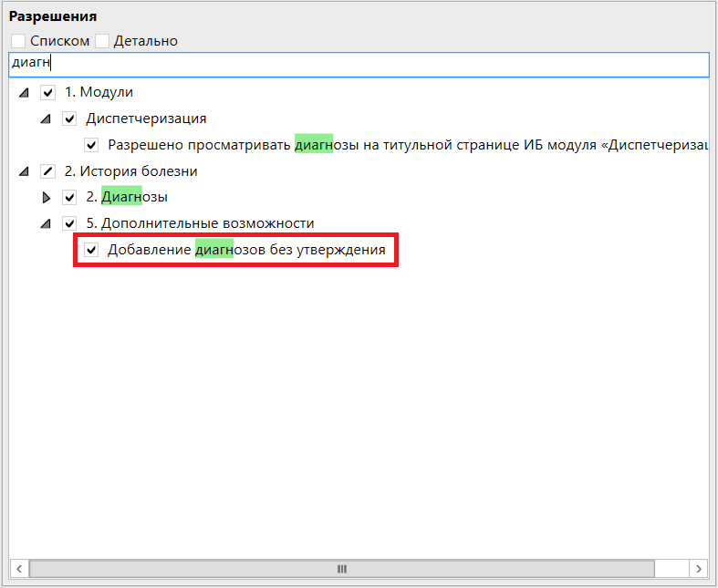Click the horizontal scrollbar left arrow
Image resolution: width=718 pixels, height=588 pixels.
click(x=18, y=568)
